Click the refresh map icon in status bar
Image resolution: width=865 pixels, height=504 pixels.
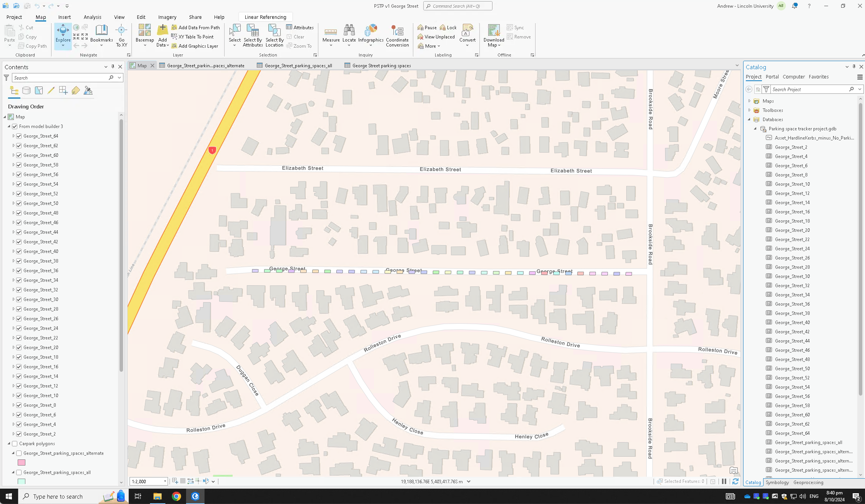pyautogui.click(x=735, y=481)
